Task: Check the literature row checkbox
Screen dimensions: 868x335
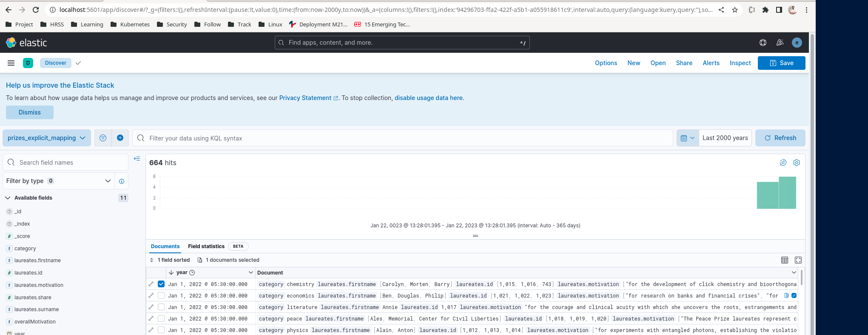Action: pos(161,307)
